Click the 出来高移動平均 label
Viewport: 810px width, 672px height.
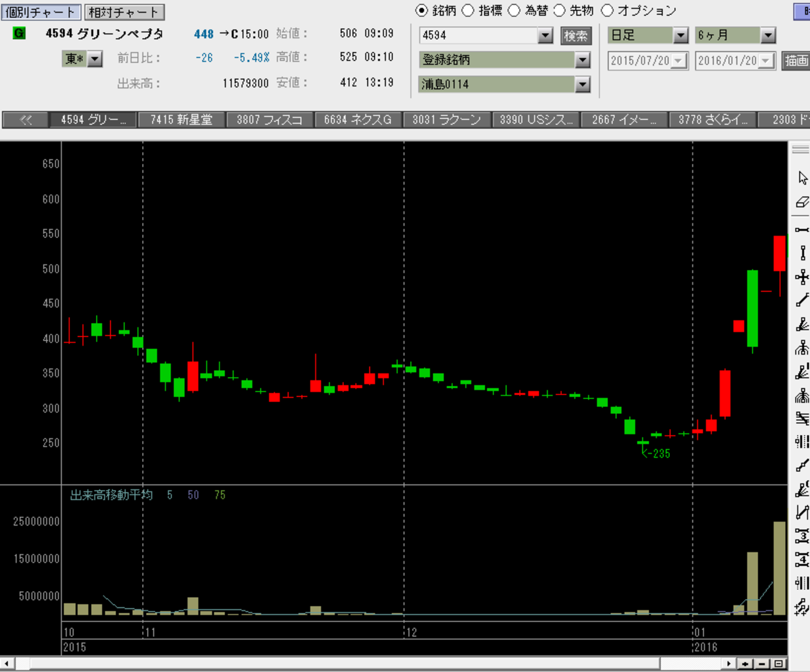111,495
